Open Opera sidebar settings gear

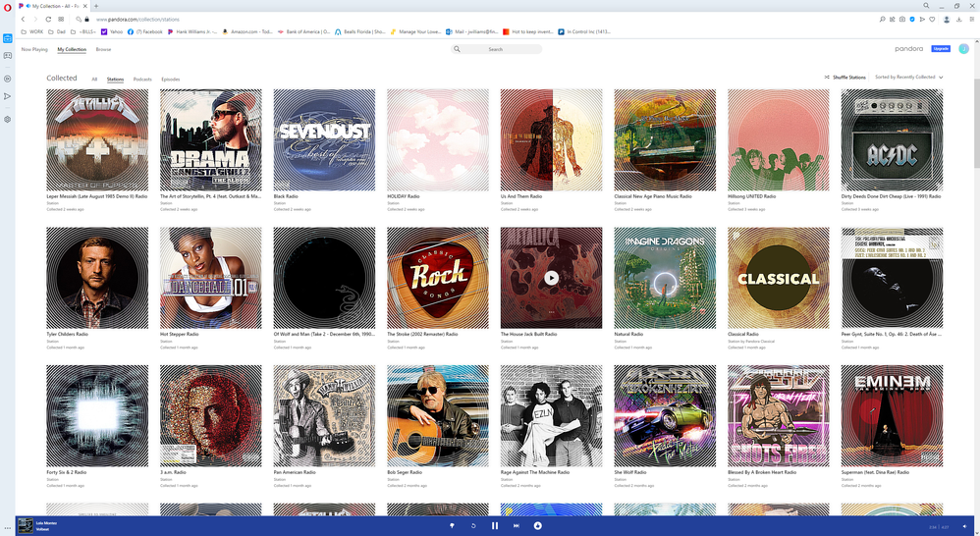tap(8, 120)
